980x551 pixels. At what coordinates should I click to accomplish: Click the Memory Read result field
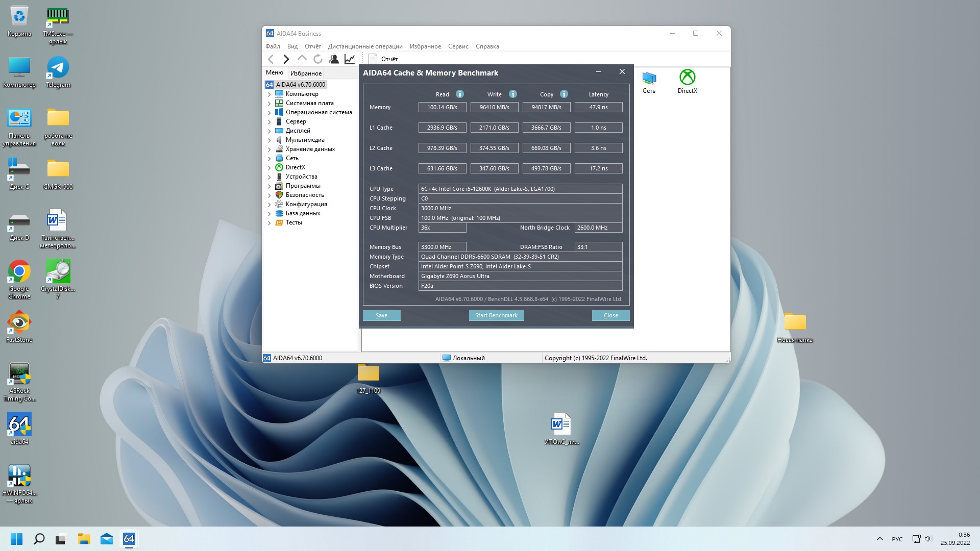point(442,107)
